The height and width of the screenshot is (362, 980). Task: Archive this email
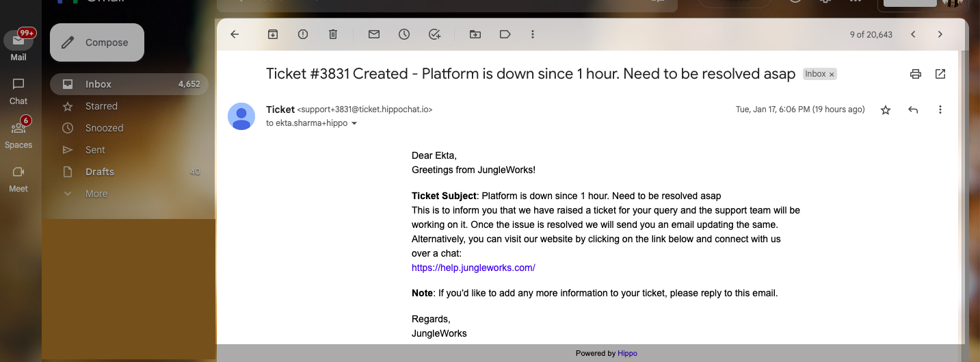pyautogui.click(x=273, y=34)
